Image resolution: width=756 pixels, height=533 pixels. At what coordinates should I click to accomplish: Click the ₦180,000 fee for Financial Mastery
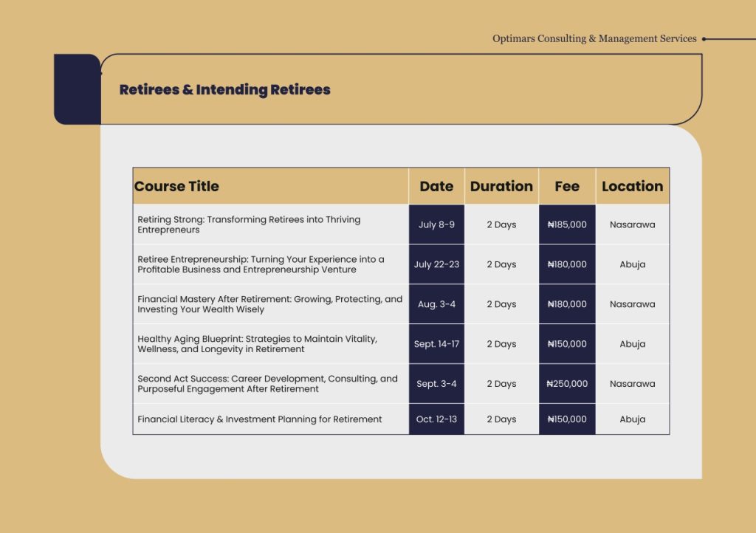[x=567, y=304]
